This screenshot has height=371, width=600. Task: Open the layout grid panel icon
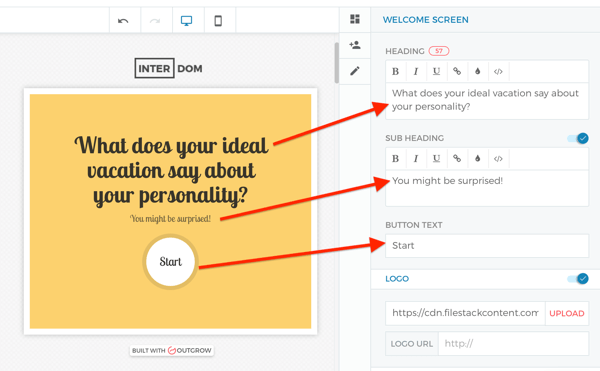click(355, 19)
